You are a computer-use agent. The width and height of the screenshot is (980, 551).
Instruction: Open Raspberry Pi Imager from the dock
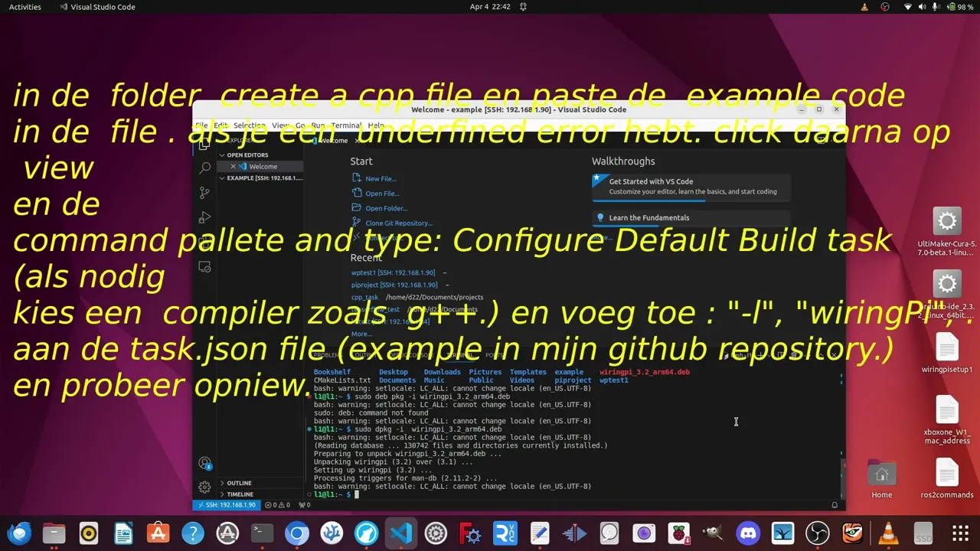(678, 533)
